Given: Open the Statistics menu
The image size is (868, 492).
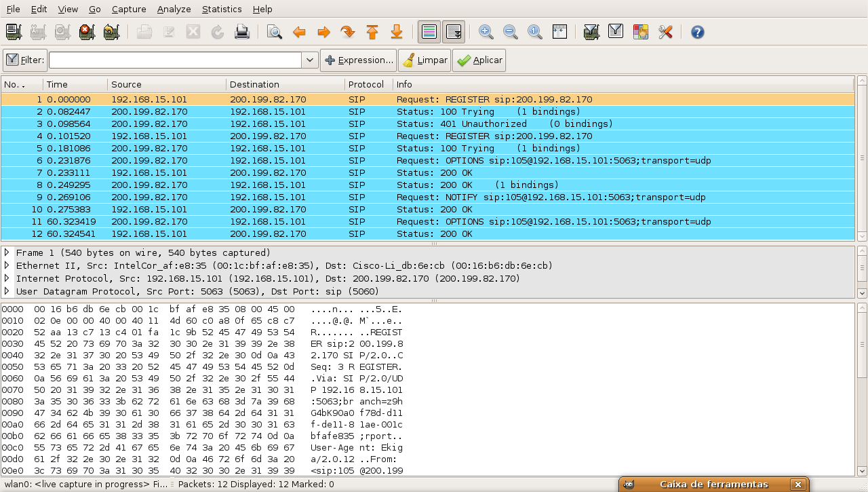Looking at the screenshot, I should 222,9.
